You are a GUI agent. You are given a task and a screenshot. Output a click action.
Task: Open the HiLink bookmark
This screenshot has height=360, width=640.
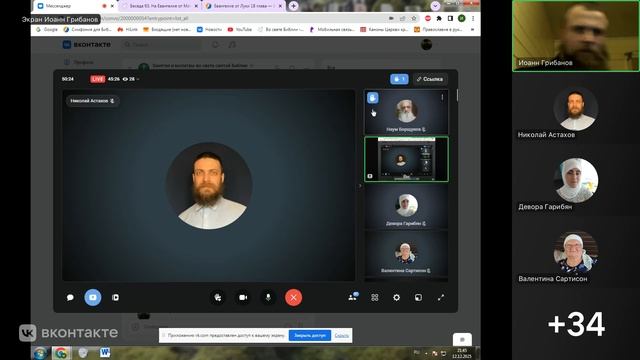(x=128, y=29)
